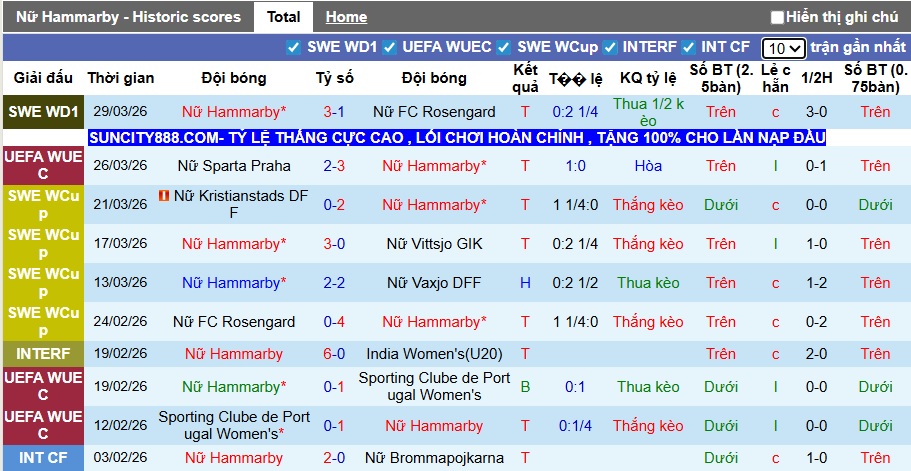Click the SWE WD1 league label cell

point(43,112)
